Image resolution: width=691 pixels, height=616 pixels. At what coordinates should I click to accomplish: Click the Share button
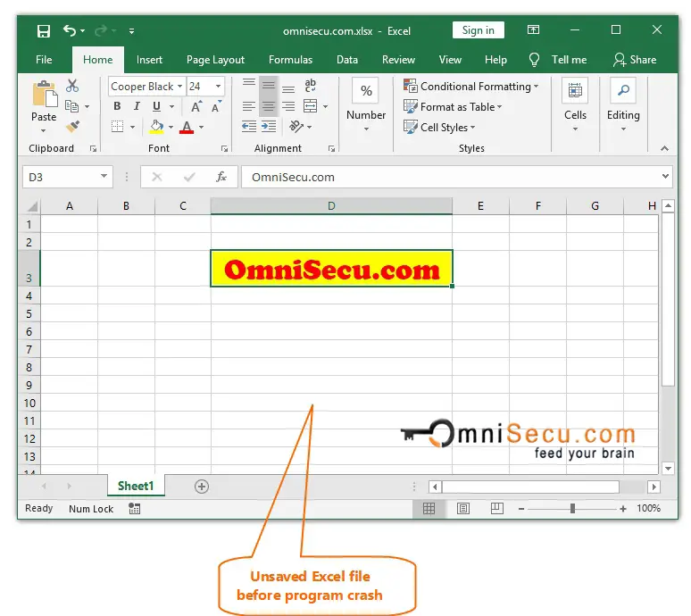pos(635,60)
